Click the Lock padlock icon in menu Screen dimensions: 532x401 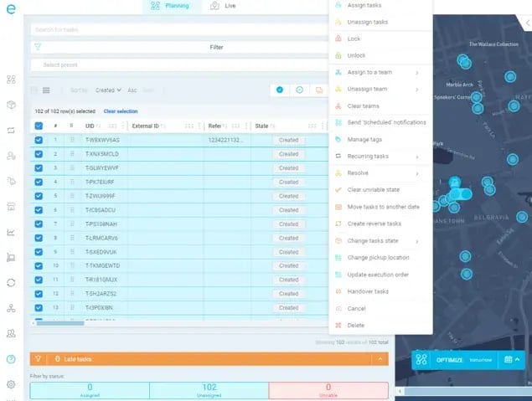[x=337, y=39]
